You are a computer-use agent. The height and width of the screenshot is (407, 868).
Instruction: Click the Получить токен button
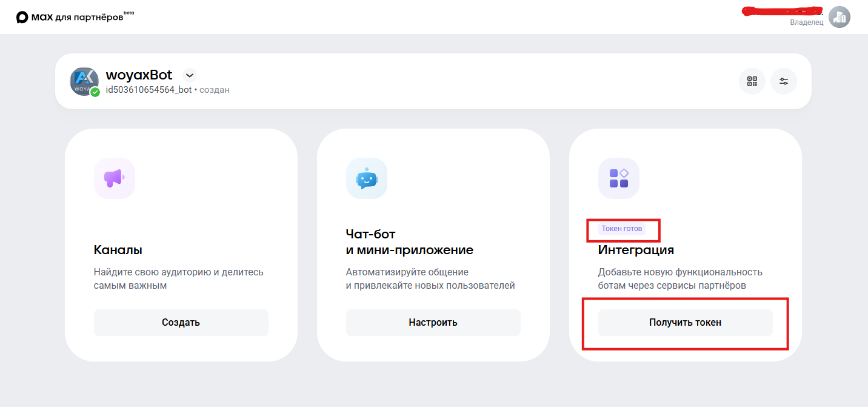[685, 323]
